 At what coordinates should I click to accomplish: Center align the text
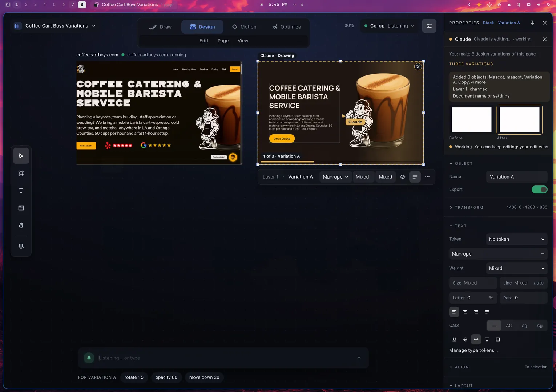point(465,312)
